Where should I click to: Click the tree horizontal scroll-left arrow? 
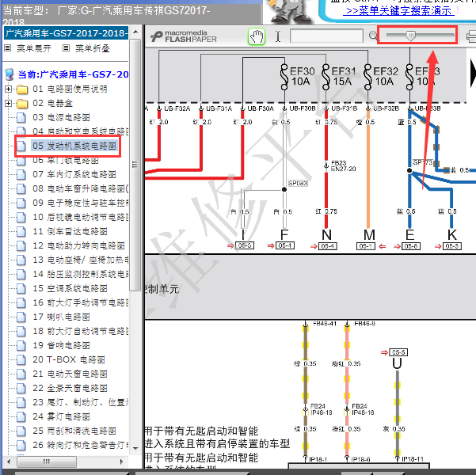9,462
